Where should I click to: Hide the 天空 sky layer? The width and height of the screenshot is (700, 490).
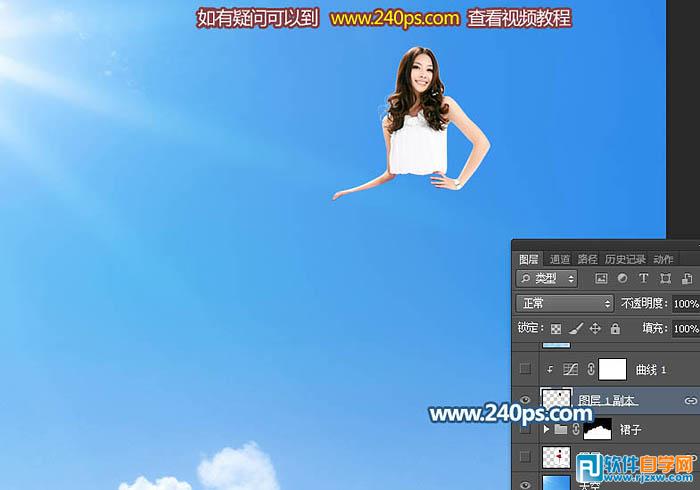tap(525, 485)
